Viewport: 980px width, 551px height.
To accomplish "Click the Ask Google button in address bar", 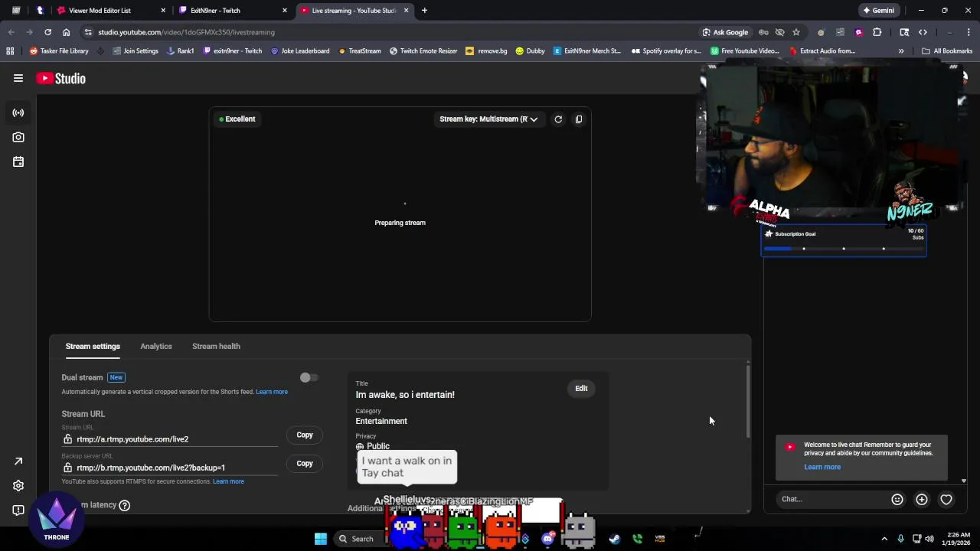I will pyautogui.click(x=725, y=32).
